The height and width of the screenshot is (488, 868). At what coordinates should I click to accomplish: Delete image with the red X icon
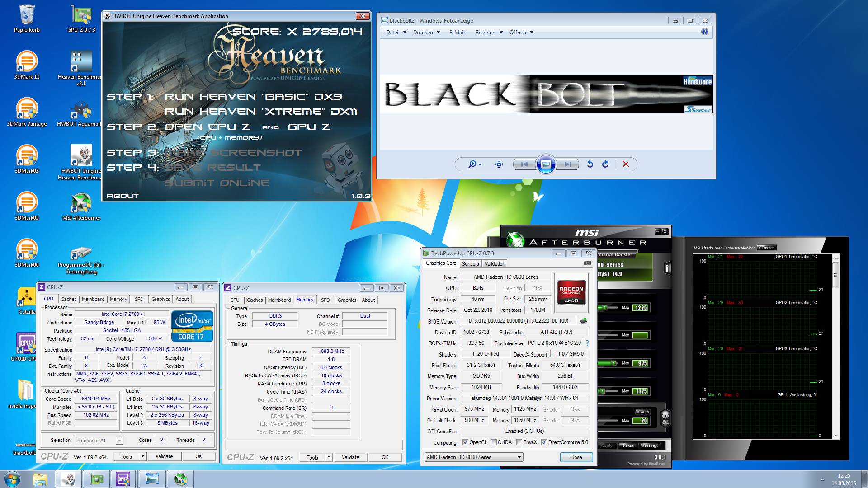[626, 164]
